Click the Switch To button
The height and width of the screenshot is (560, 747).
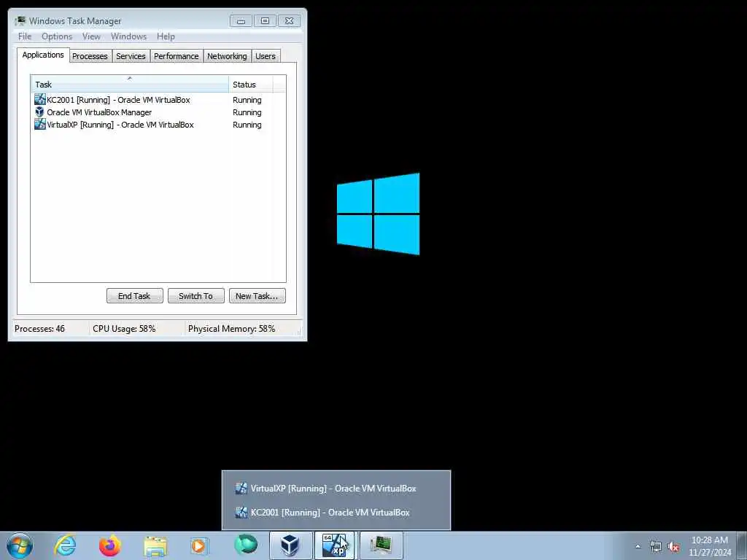[196, 296]
